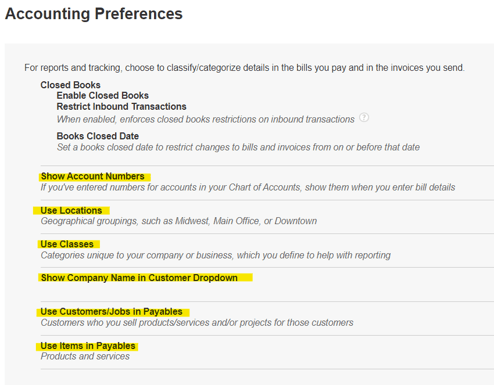Image resolution: width=494 pixels, height=385 pixels.
Task: Select the Restrict Inbound Transactions option
Action: 121,107
